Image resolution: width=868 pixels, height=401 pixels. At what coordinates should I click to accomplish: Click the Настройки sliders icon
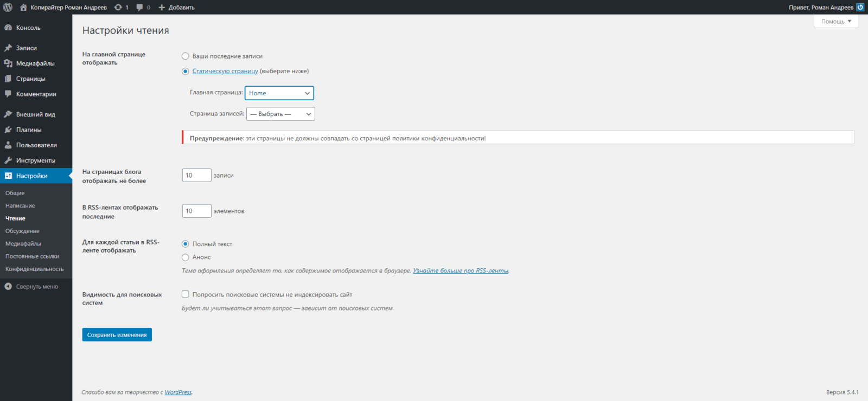pyautogui.click(x=8, y=176)
